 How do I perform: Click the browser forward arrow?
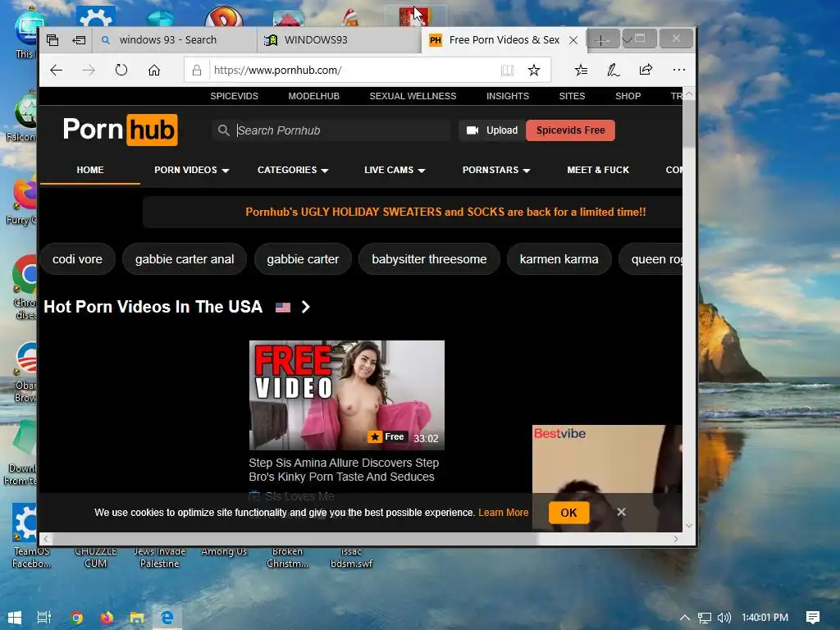point(89,71)
